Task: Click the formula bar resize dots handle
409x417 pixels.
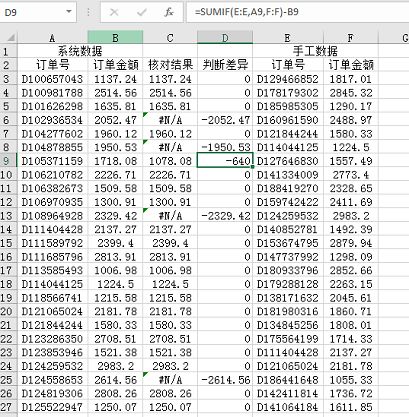Action: [89, 12]
